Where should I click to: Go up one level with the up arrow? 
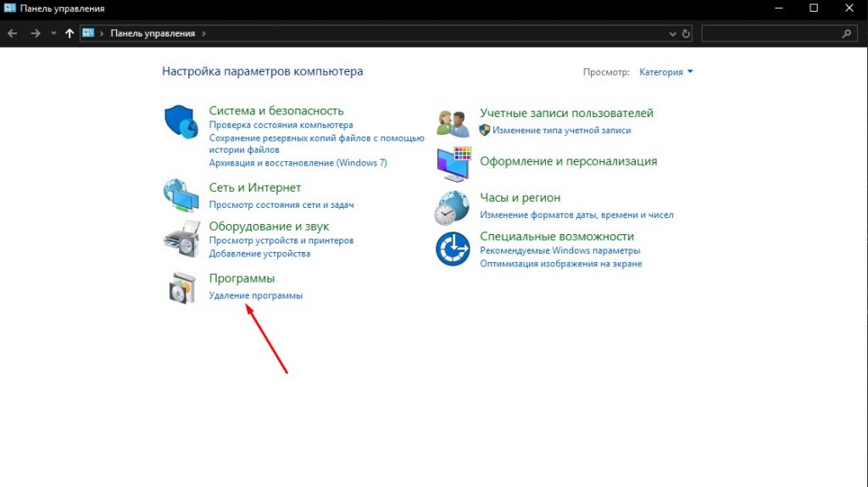pos(70,33)
